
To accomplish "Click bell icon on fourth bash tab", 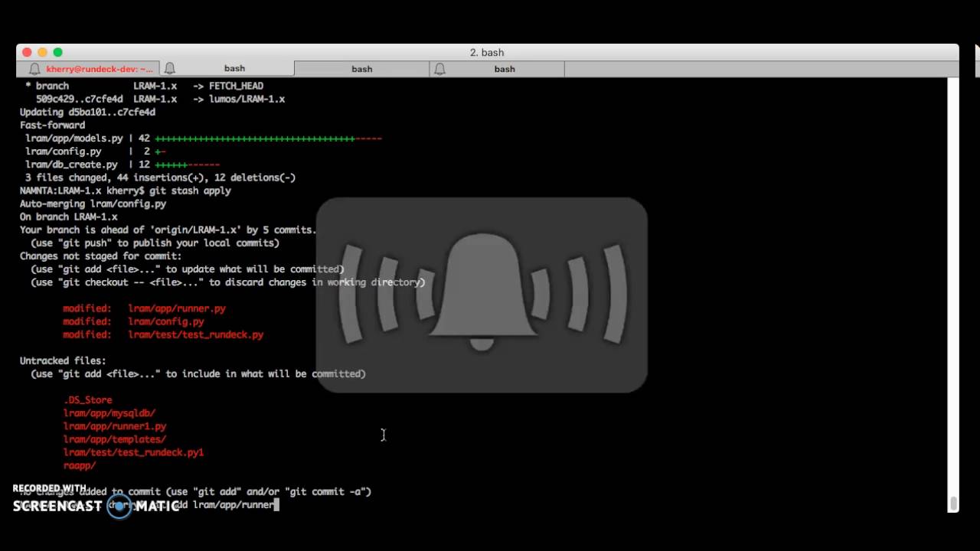I will click(x=439, y=69).
